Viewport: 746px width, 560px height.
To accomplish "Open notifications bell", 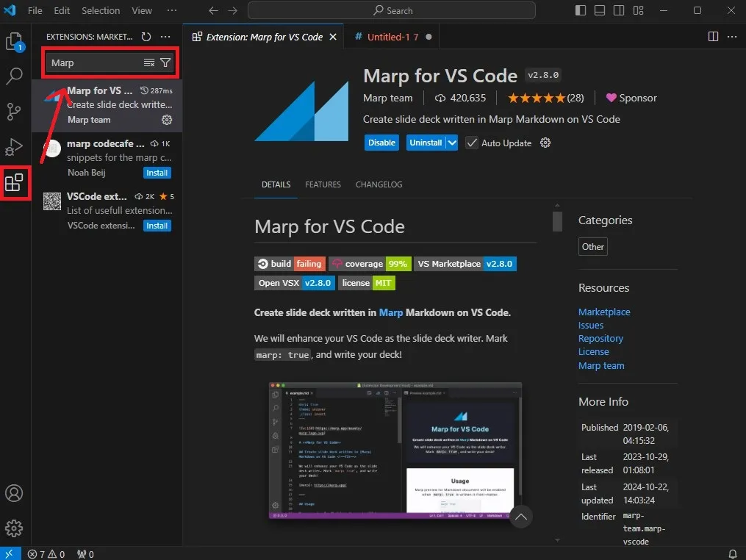I will pos(733,554).
